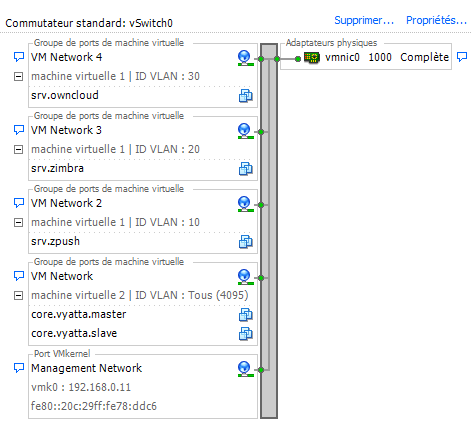Click the vmnic0 network adapter card icon
Viewport: 476px width, 429px height.
coord(312,58)
